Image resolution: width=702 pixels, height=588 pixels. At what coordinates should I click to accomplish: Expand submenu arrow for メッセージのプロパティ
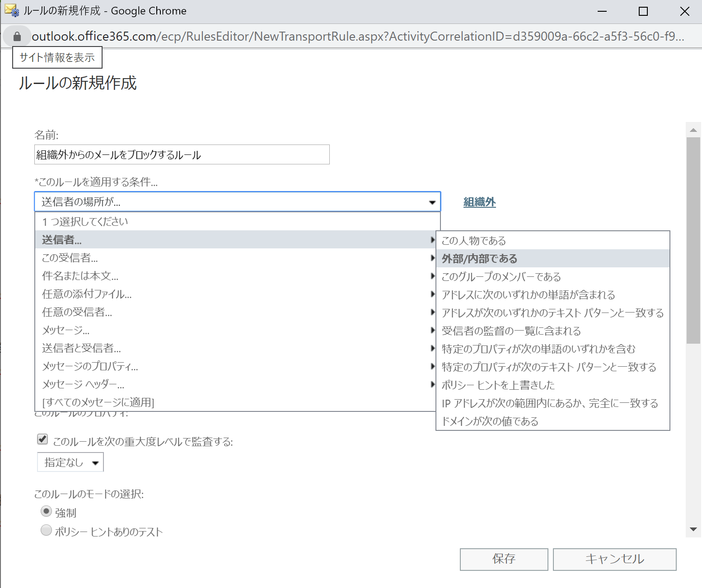point(433,366)
